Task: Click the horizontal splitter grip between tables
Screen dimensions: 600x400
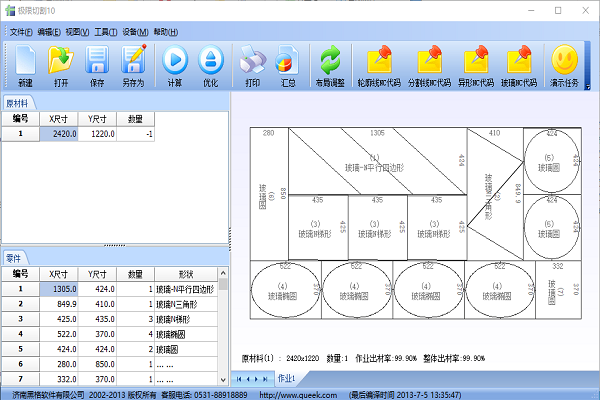Action: (x=115, y=245)
